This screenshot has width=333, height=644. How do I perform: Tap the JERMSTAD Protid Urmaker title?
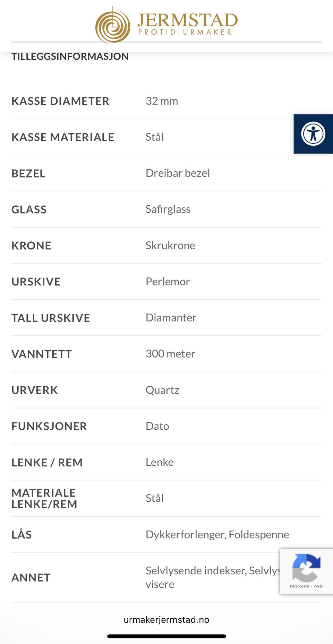pos(188,24)
